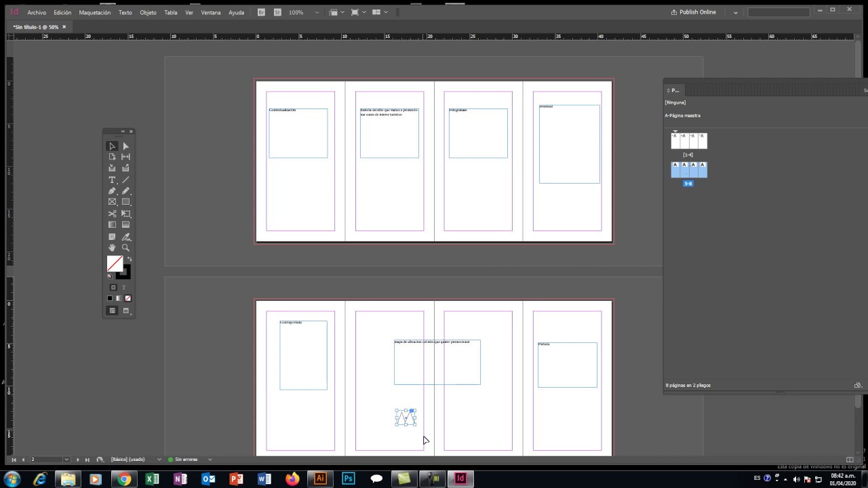Screen dimensions: 868x488
Task: Open the Screen Mode dropdown
Action: 359,12
